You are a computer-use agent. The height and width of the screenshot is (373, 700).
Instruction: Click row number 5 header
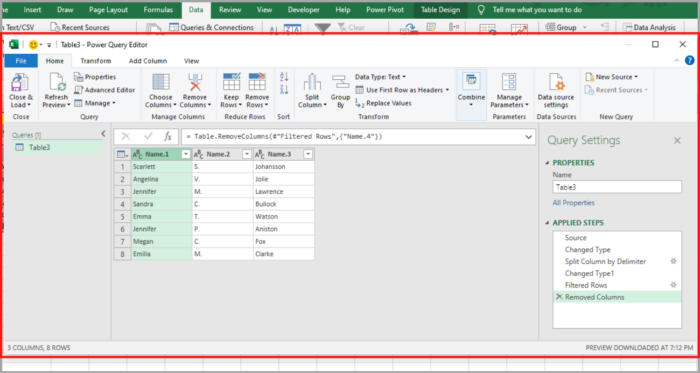[x=122, y=216]
